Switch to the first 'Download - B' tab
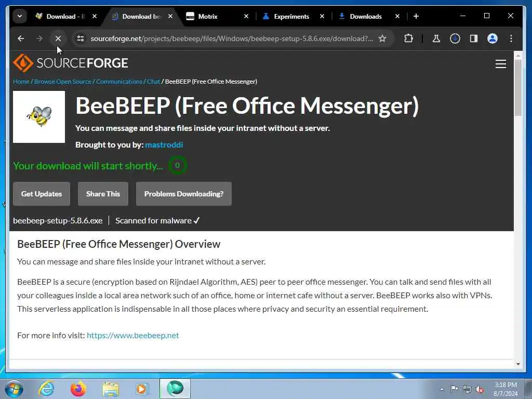This screenshot has width=532, height=399. coord(66,16)
